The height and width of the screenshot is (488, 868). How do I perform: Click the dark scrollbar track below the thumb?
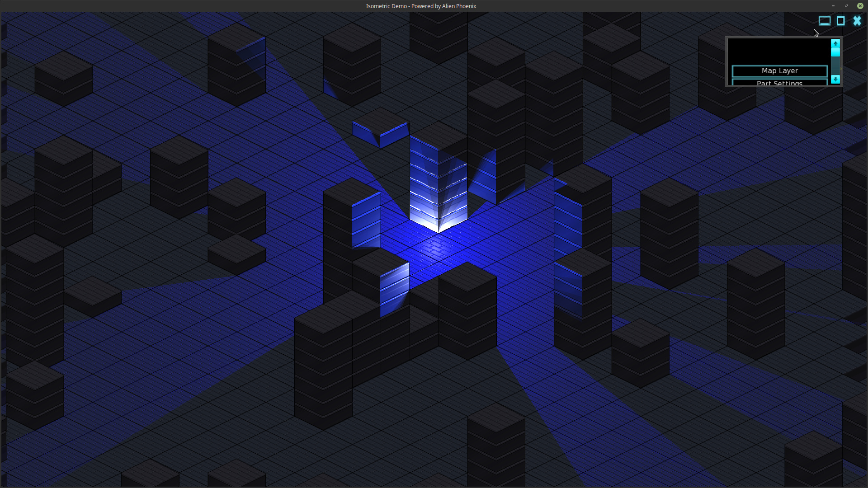tap(835, 66)
